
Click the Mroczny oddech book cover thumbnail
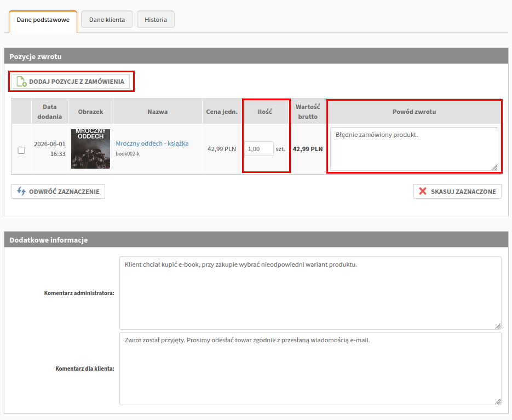coord(90,148)
